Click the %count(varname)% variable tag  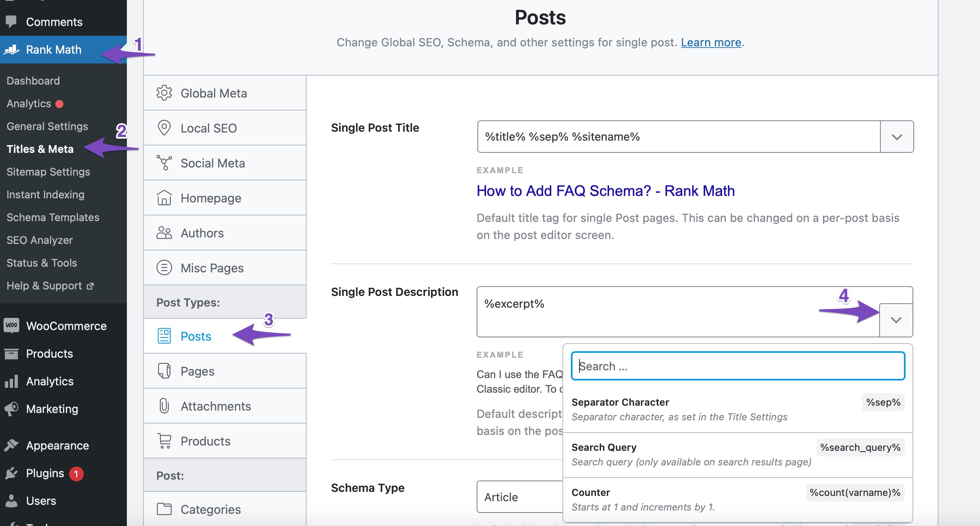coord(855,492)
